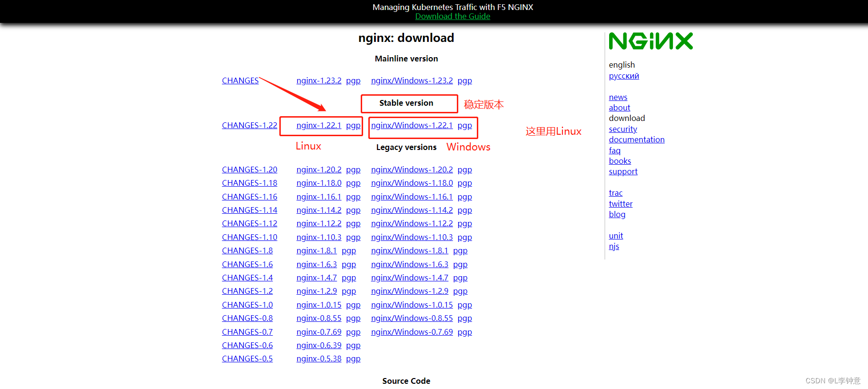Download nginx-1.0.15

pos(319,305)
